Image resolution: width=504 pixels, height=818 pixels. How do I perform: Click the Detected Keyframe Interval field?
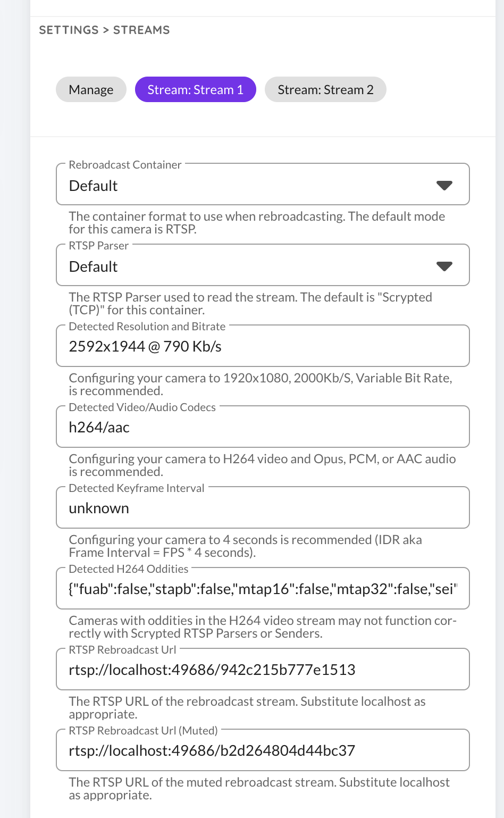pos(263,507)
